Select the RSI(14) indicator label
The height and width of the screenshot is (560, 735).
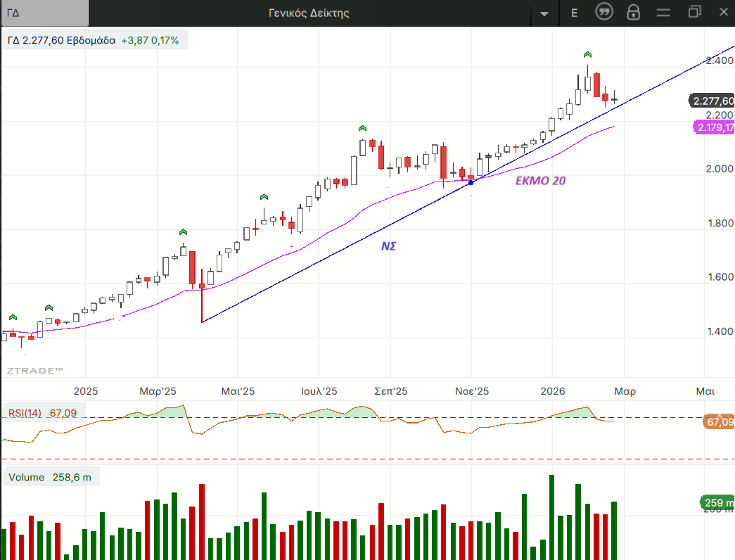tap(43, 413)
